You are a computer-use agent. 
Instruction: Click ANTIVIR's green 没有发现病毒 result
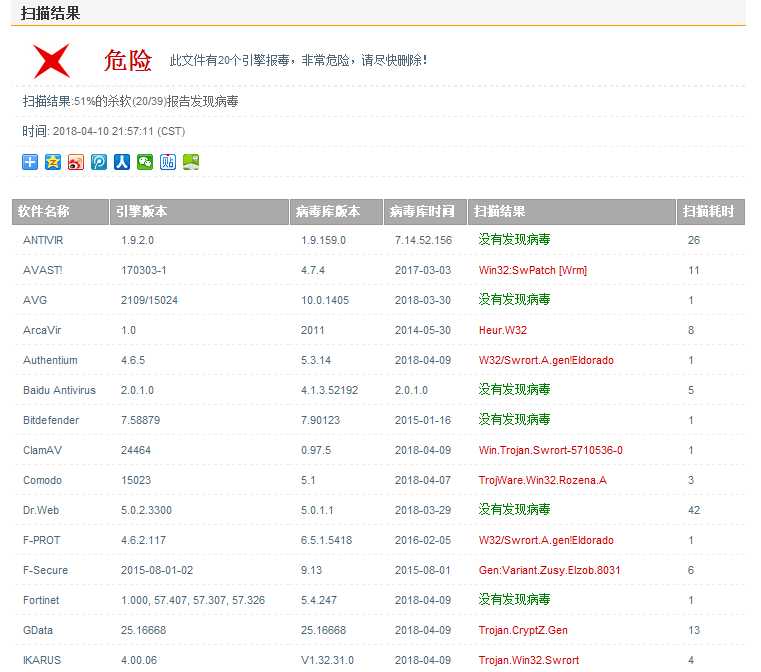coord(514,240)
